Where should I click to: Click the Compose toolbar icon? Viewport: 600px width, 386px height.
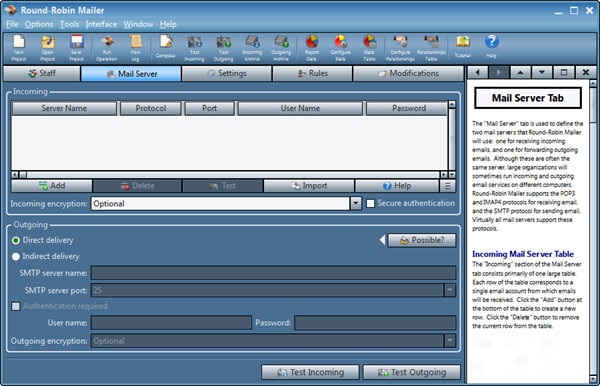coord(165,47)
